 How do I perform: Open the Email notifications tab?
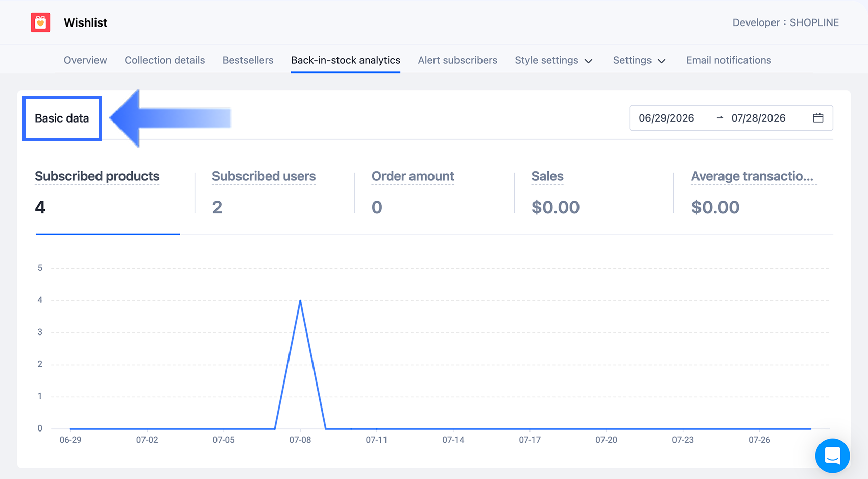(729, 60)
